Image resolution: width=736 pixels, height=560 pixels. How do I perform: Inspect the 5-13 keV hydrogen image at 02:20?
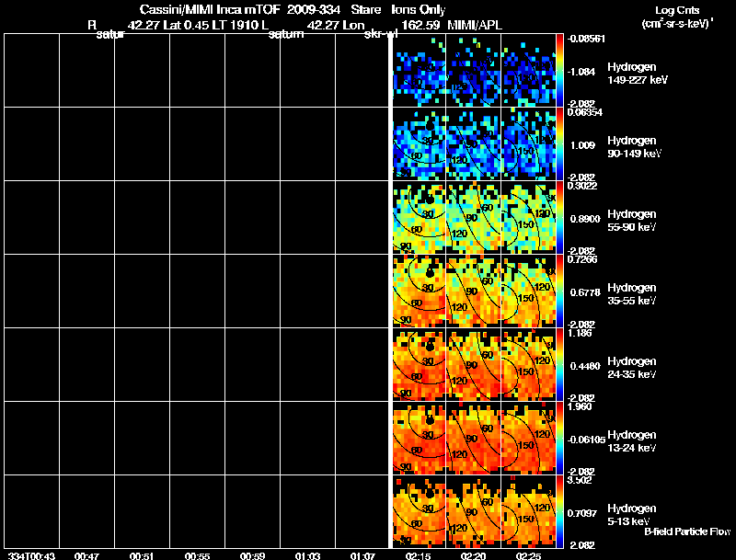tap(474, 511)
